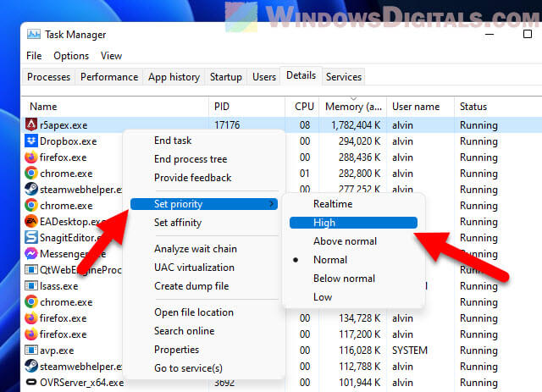The height and width of the screenshot is (392, 542).
Task: Click memory value 116,028 K
Action: tap(359, 351)
